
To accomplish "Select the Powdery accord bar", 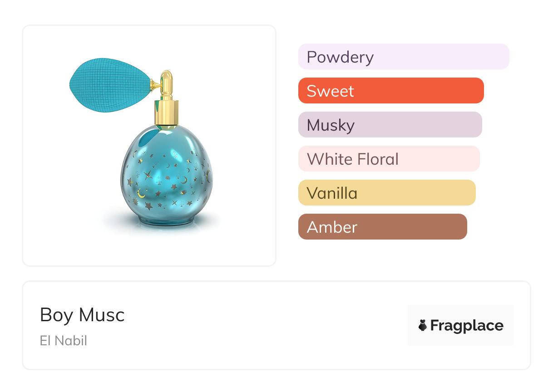I will 404,57.
